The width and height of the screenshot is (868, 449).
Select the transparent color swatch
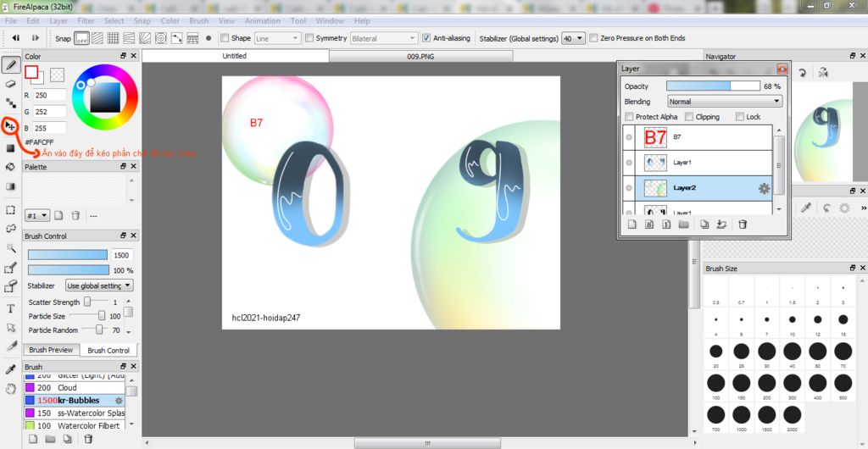57,74
